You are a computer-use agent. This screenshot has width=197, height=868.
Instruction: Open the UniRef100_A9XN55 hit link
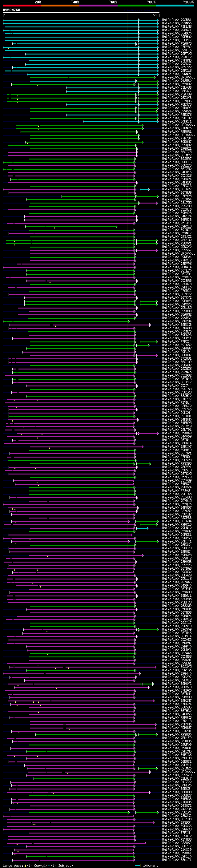point(177,23)
